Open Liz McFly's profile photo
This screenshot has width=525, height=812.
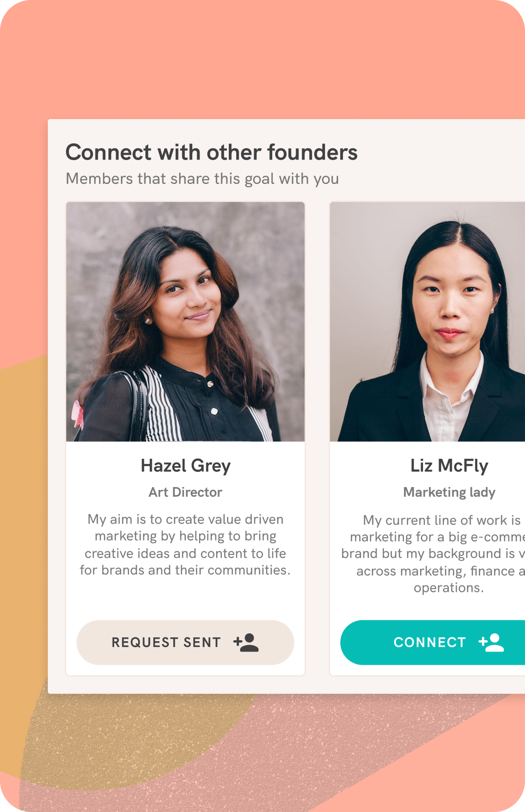pyautogui.click(x=427, y=322)
